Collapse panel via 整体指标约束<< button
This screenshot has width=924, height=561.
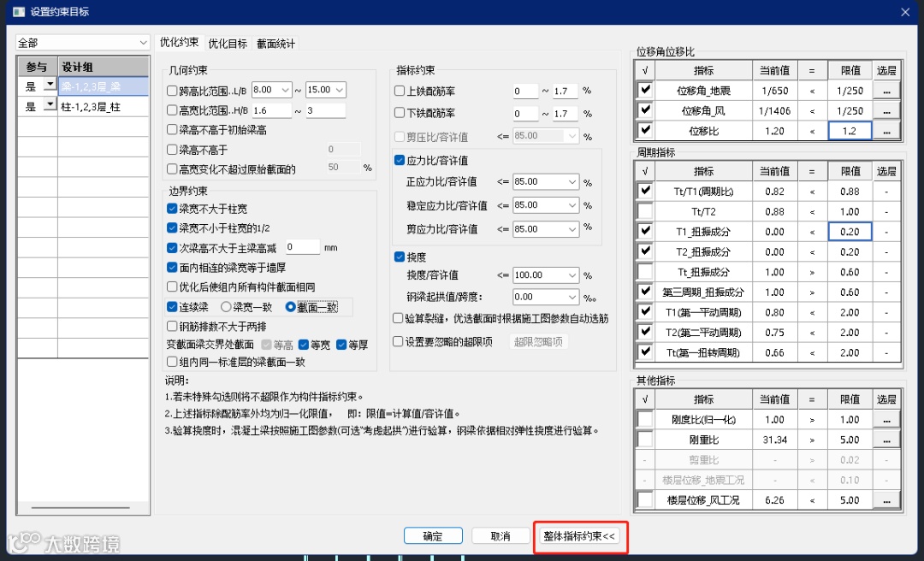[579, 535]
